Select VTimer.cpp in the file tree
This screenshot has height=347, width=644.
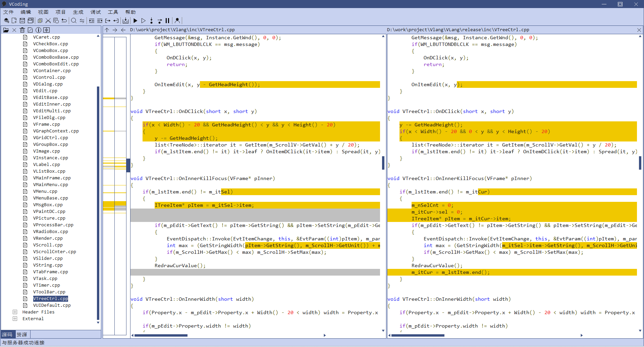point(46,285)
